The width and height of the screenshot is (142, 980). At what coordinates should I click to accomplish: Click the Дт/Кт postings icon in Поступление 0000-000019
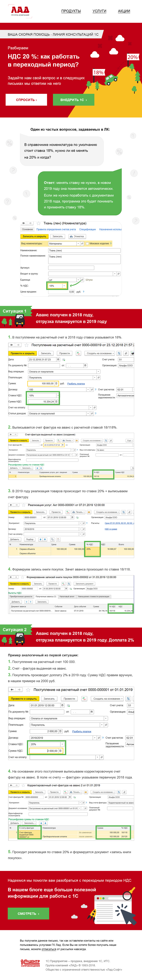pos(78,353)
